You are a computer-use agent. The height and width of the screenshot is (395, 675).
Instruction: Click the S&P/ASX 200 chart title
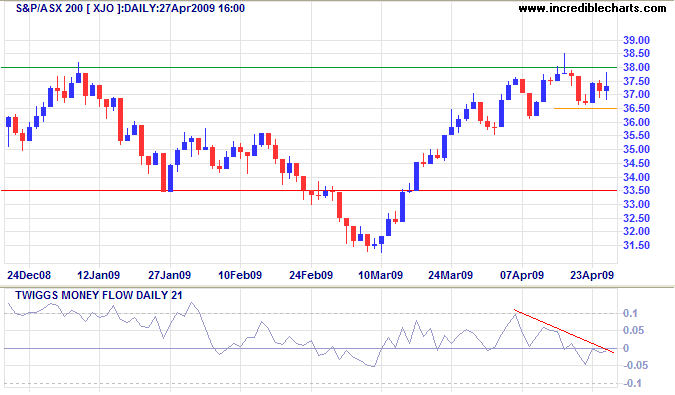[x=130, y=8]
